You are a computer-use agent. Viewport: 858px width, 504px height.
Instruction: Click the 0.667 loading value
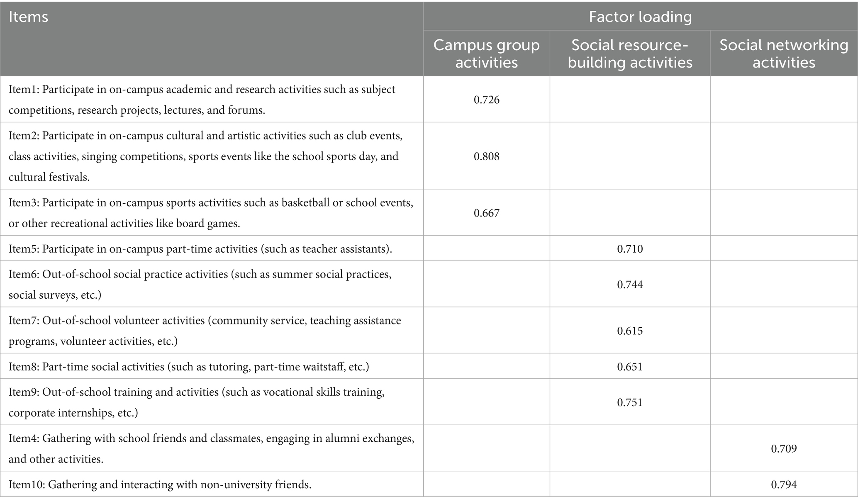[x=486, y=213]
